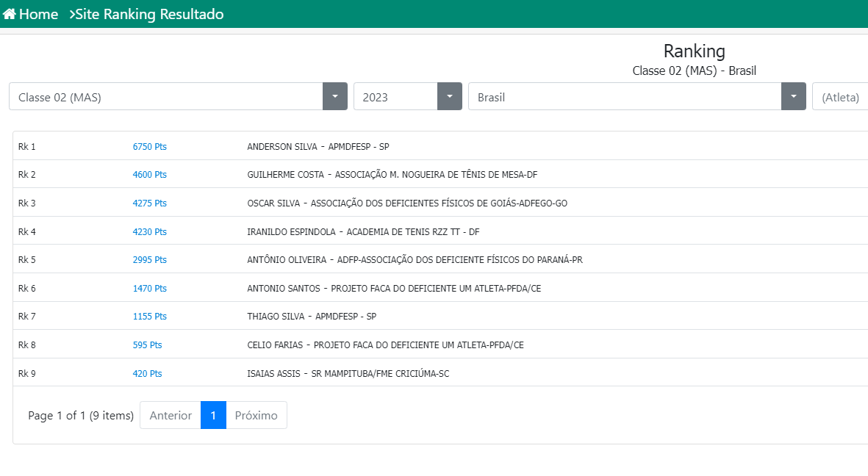
Task: Expand the Brasil region dropdown arrow
Action: click(x=794, y=97)
